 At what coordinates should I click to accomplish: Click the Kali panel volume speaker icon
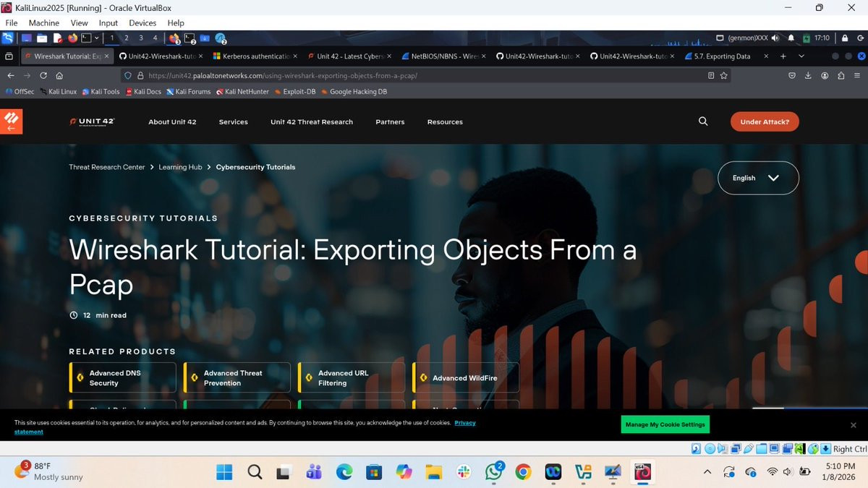pos(775,38)
